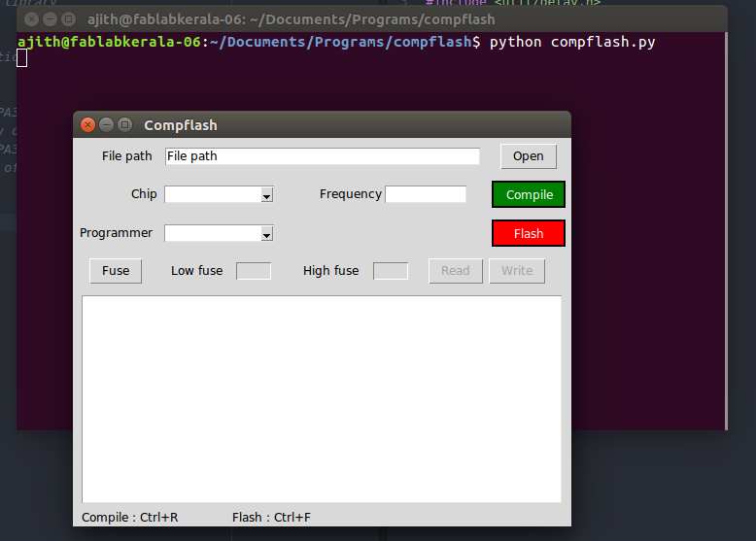Click the Programmer label
Viewport: 756px width, 541px height.
tap(116, 233)
